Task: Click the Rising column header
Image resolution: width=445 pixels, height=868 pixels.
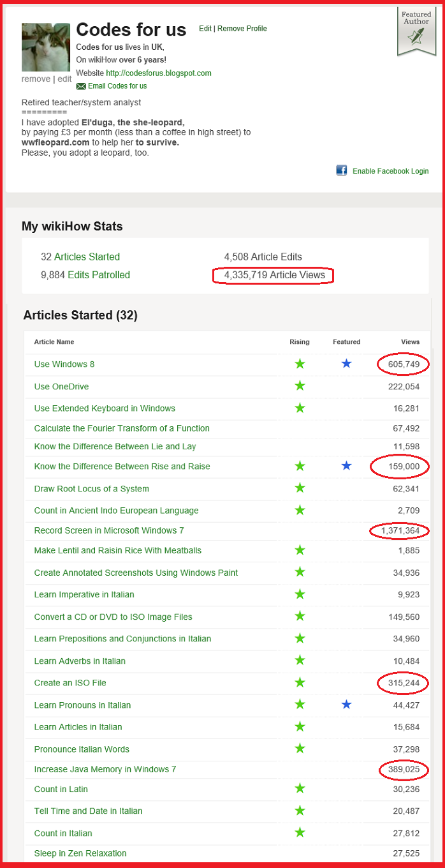Action: click(300, 342)
